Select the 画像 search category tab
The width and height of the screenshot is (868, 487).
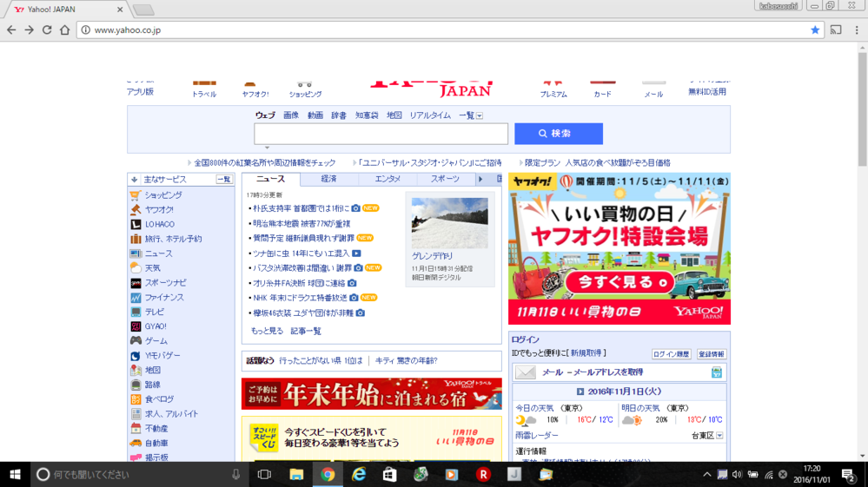290,115
